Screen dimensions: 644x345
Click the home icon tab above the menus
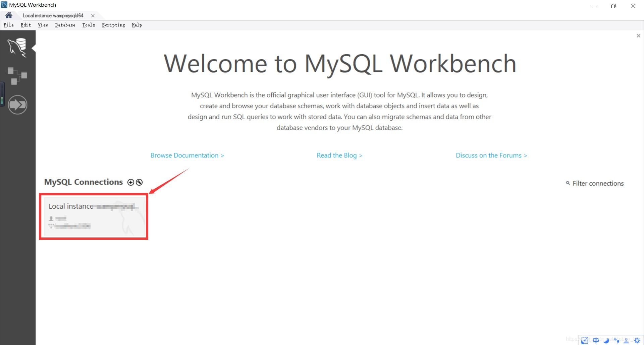tap(8, 15)
